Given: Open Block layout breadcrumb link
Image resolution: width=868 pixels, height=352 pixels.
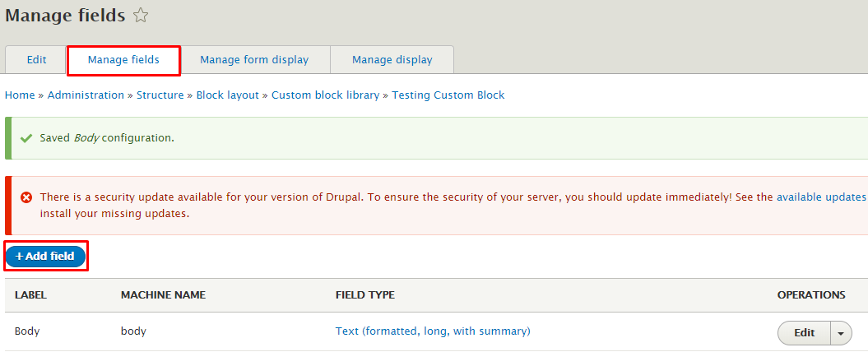Looking at the screenshot, I should 228,95.
